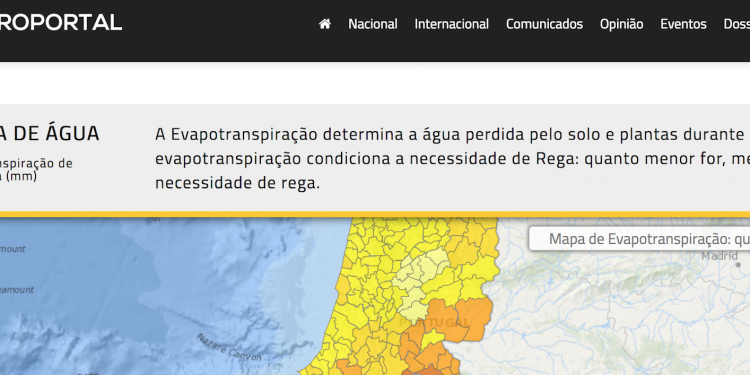Open the Mapa de Evapotranspiração dropdown
Screen dimensions: 750x375
640,239
